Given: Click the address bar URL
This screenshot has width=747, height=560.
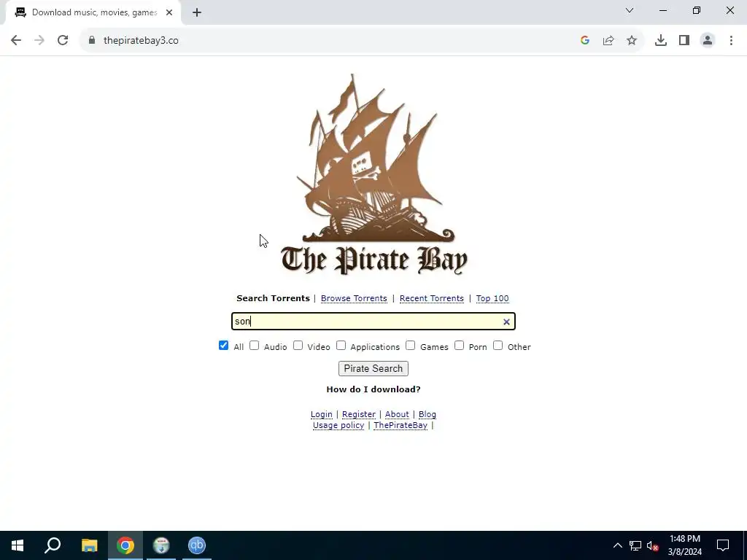Looking at the screenshot, I should [x=141, y=41].
